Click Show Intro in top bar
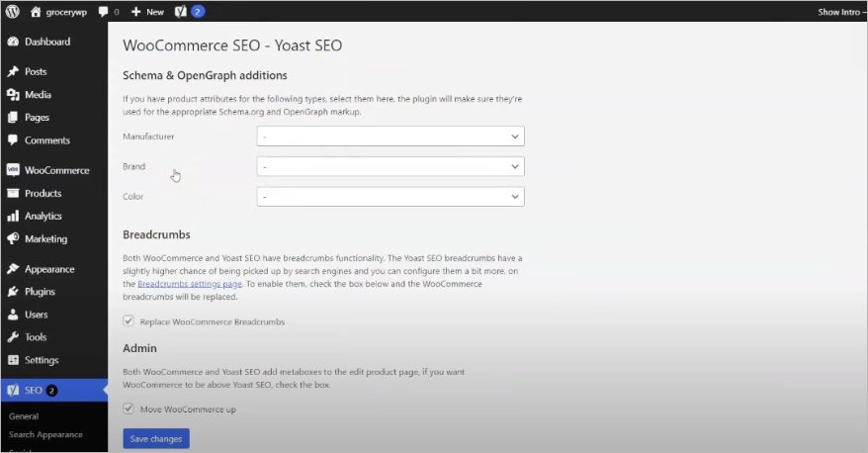The image size is (868, 453). point(839,12)
